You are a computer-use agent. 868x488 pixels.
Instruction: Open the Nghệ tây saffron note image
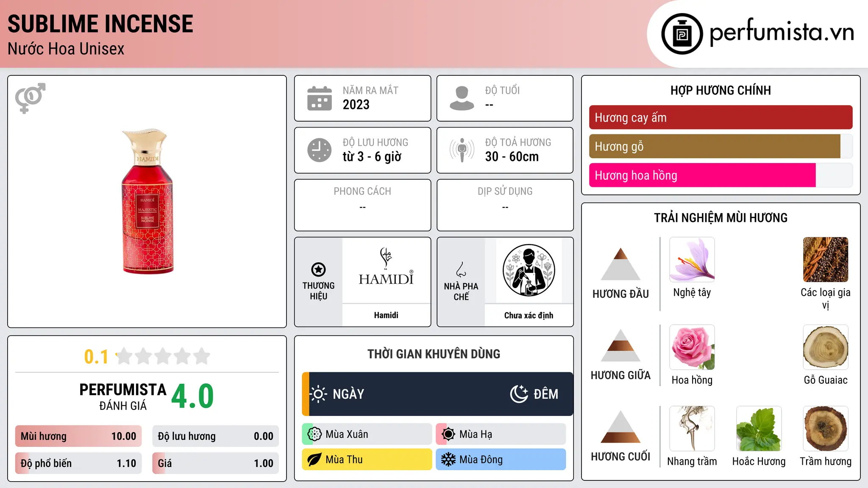click(692, 260)
